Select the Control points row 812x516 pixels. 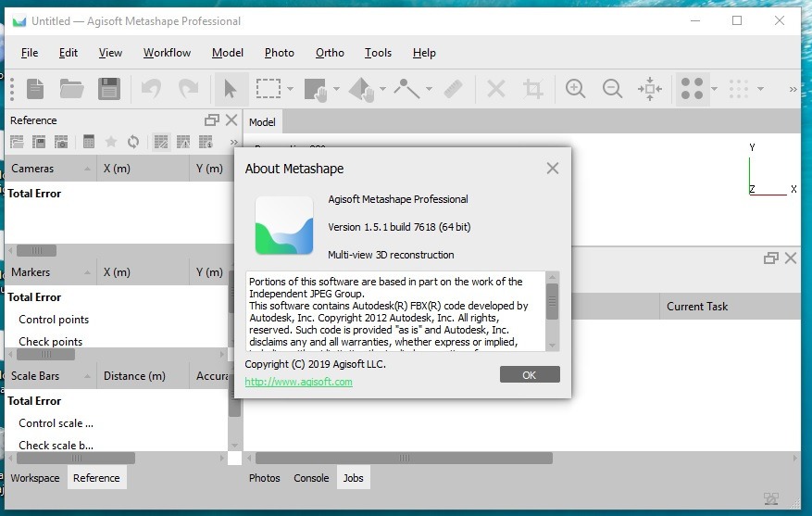[54, 320]
